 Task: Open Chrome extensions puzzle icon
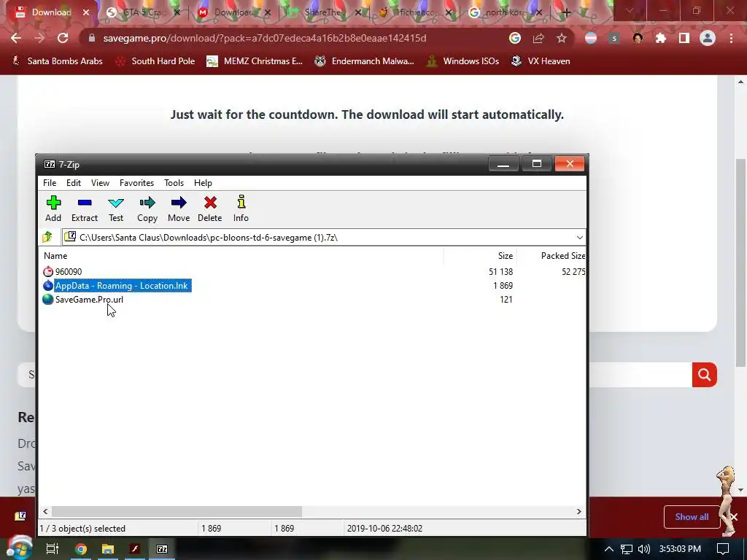pyautogui.click(x=661, y=38)
